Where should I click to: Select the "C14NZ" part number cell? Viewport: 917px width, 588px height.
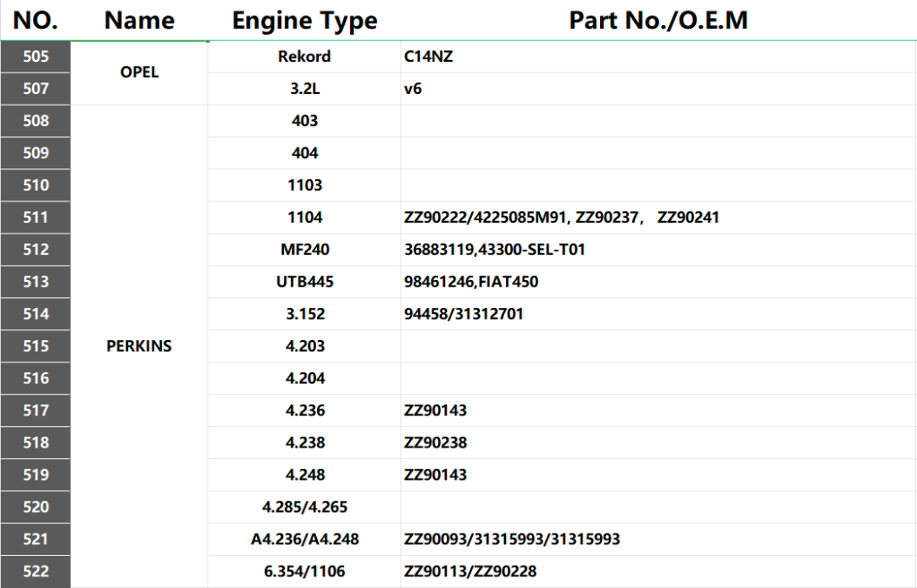(x=658, y=56)
